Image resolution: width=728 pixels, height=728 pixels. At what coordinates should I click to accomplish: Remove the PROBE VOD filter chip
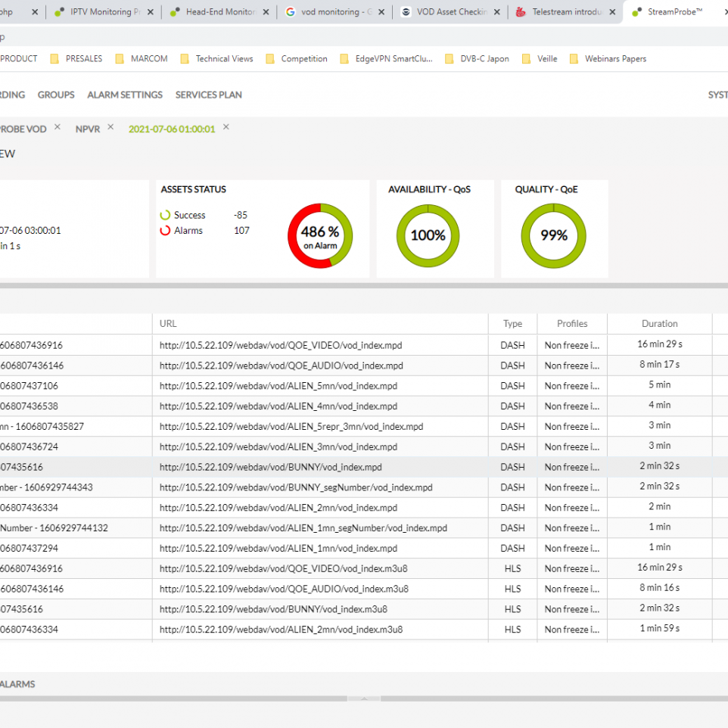[x=56, y=128]
